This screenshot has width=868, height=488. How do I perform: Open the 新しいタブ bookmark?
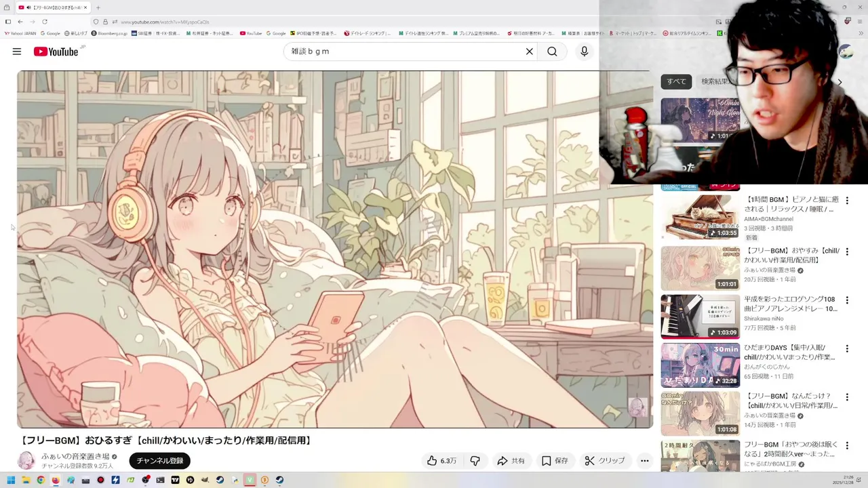75,33
